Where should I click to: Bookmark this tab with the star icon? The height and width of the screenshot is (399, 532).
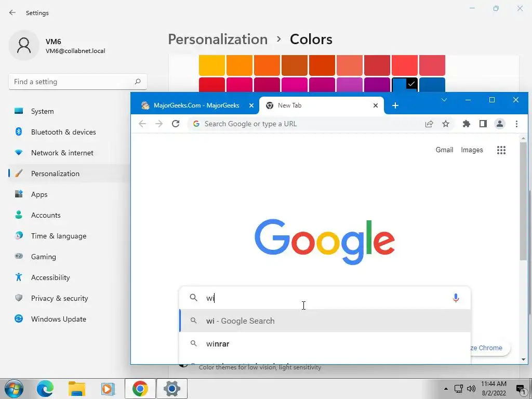[x=445, y=124]
